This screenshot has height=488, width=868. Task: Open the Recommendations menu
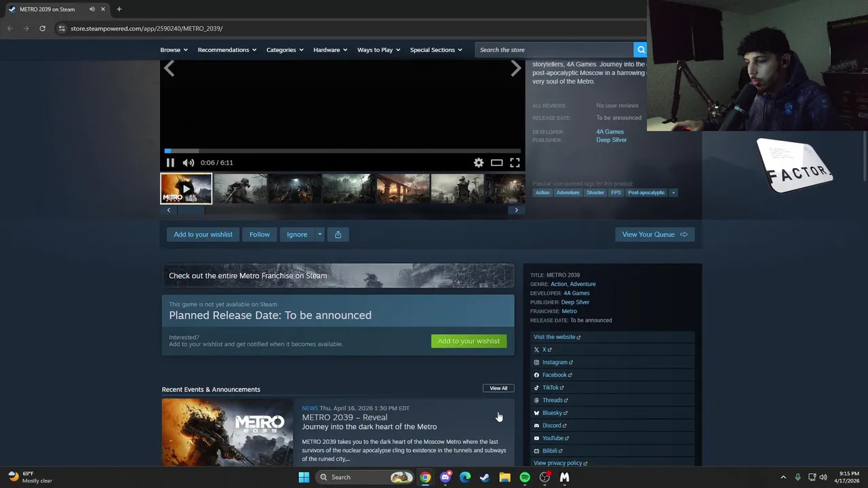coord(227,49)
